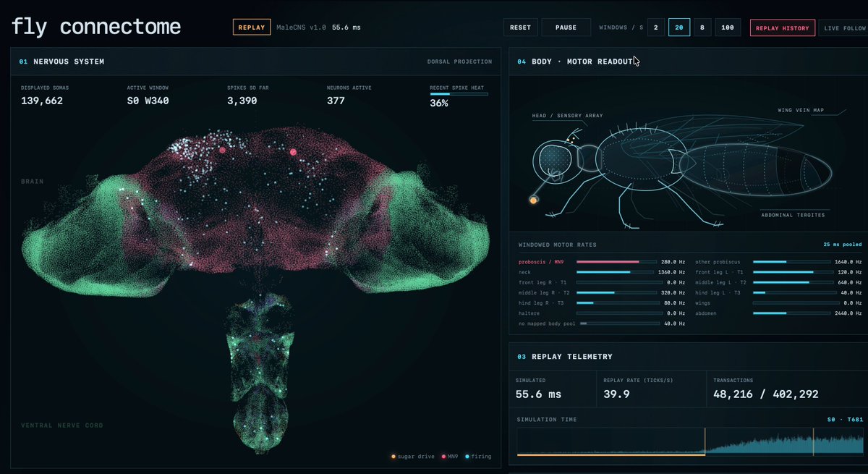Click the ABDOMINAL TERGITES label
Image resolution: width=868 pixels, height=474 pixels.
[x=793, y=214]
